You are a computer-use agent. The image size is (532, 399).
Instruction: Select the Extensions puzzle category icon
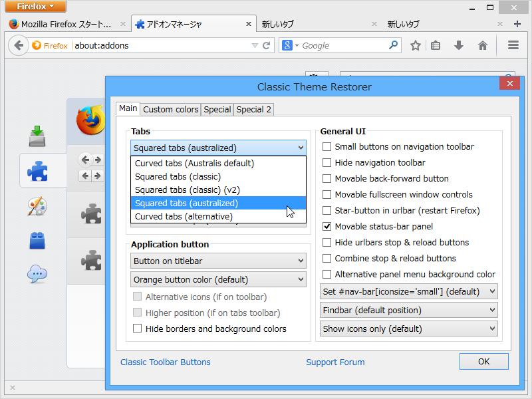pyautogui.click(x=37, y=171)
